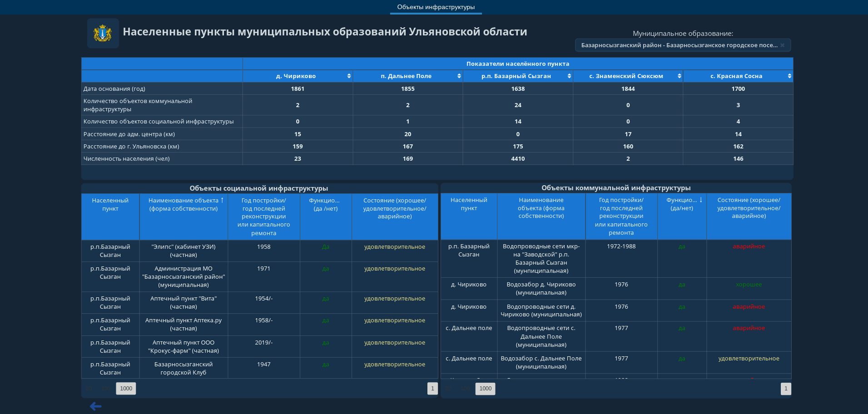Select the Водозабор д. Чириково row
The height and width of the screenshot is (414, 868).
[616, 289]
